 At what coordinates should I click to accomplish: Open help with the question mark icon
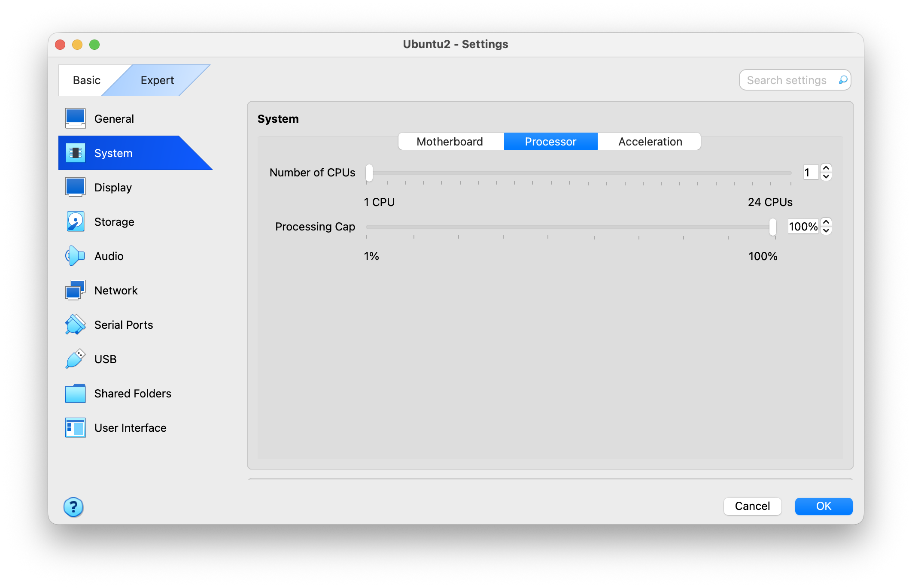(x=73, y=507)
